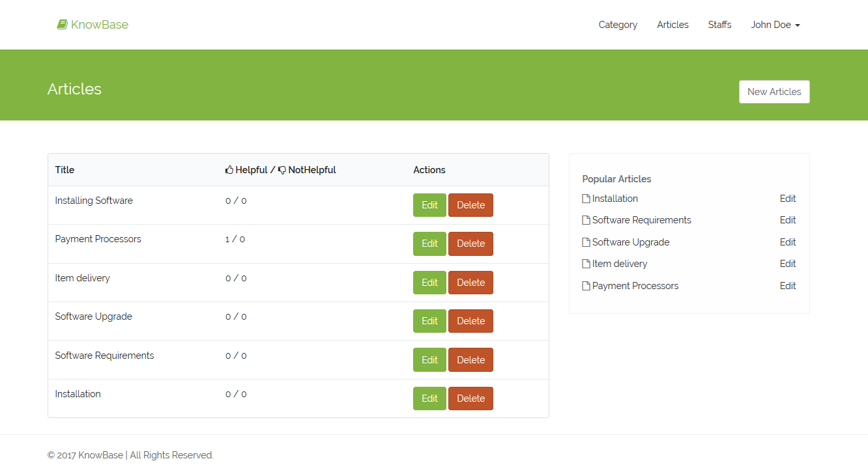
Task: Click the thumbs-down NotHelpful column icon
Action: 282,170
